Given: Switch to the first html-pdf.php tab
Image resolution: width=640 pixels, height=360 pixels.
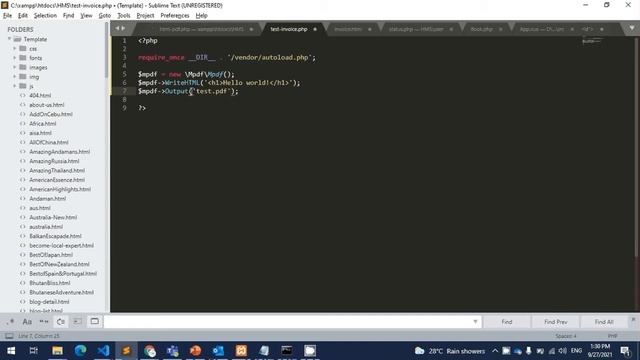Looking at the screenshot, I should coord(201,29).
